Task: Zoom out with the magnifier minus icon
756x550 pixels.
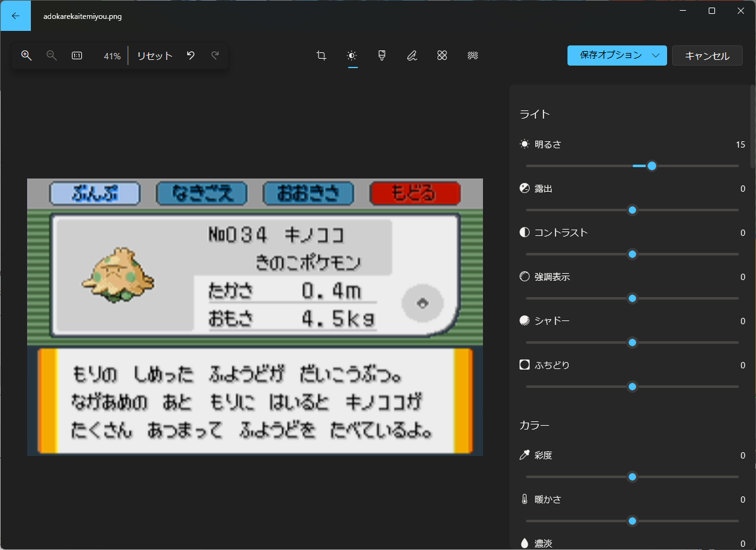Action: pos(52,56)
